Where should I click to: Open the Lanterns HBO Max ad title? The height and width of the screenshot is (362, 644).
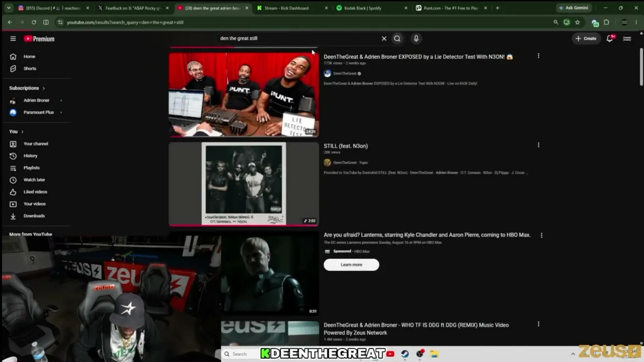[x=427, y=235]
